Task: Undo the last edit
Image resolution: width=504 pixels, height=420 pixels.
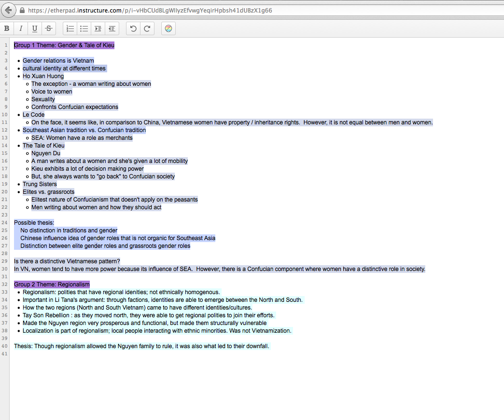Action: click(133, 28)
